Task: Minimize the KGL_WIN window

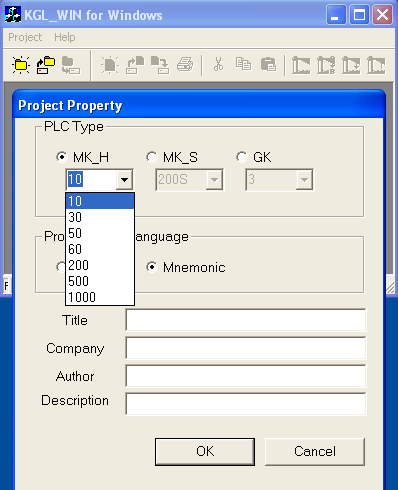Action: pos(336,15)
